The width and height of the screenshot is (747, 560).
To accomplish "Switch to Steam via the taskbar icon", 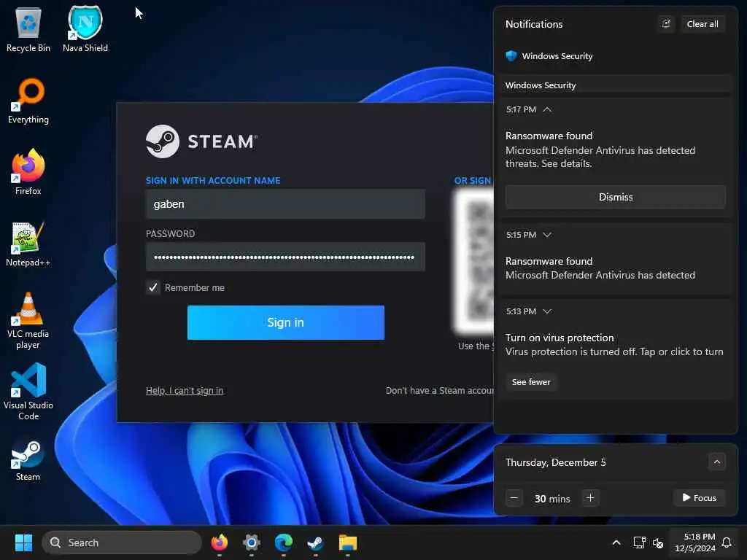I will [x=315, y=542].
